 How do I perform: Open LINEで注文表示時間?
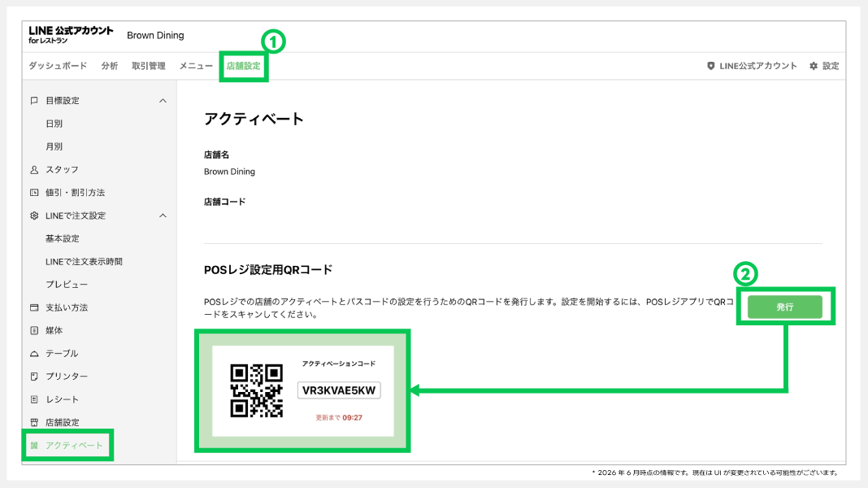[x=85, y=261]
